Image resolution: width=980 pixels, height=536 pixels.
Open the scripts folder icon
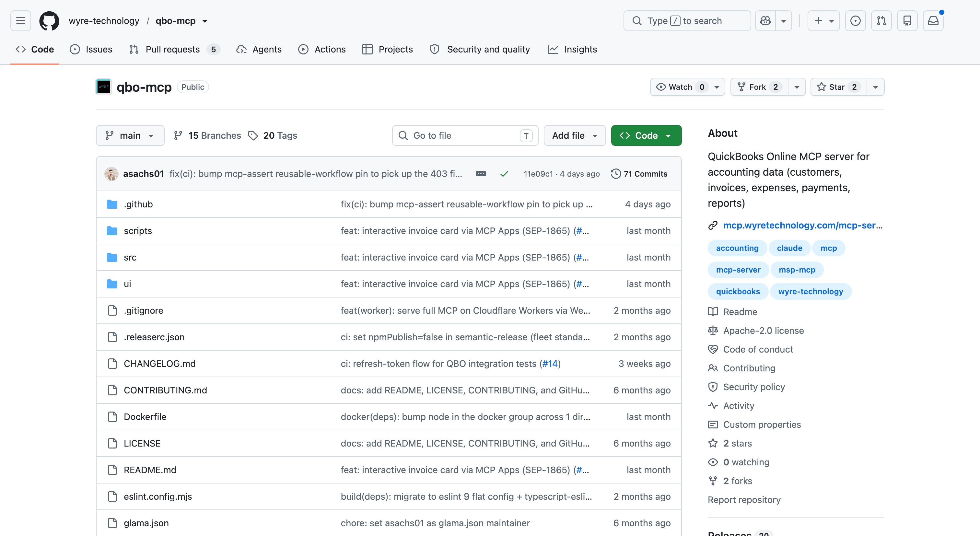[x=112, y=231]
